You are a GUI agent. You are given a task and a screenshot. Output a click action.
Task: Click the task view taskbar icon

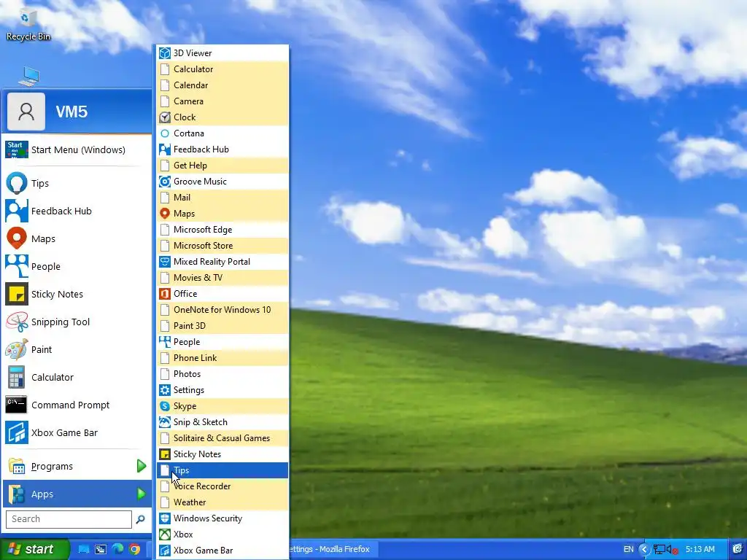click(x=101, y=550)
